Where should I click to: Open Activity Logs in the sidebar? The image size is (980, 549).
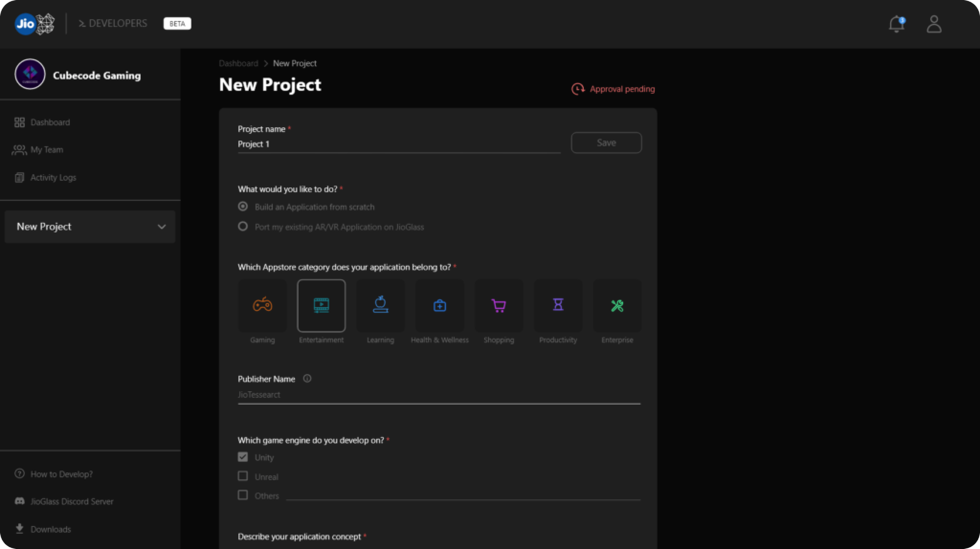click(x=45, y=177)
